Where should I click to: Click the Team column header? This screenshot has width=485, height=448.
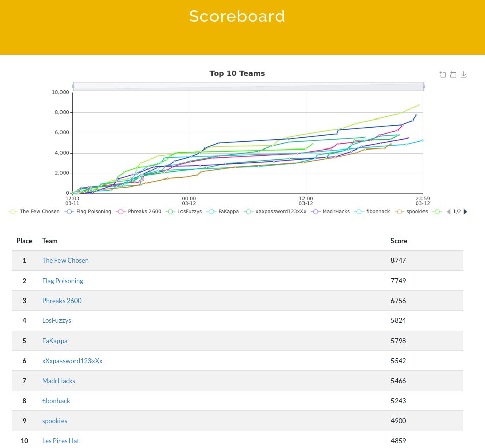(50, 241)
